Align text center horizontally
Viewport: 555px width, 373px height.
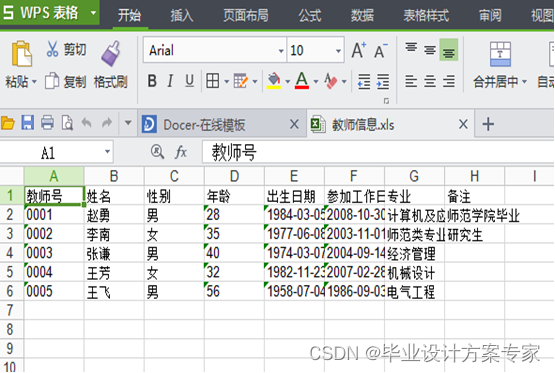[430, 81]
